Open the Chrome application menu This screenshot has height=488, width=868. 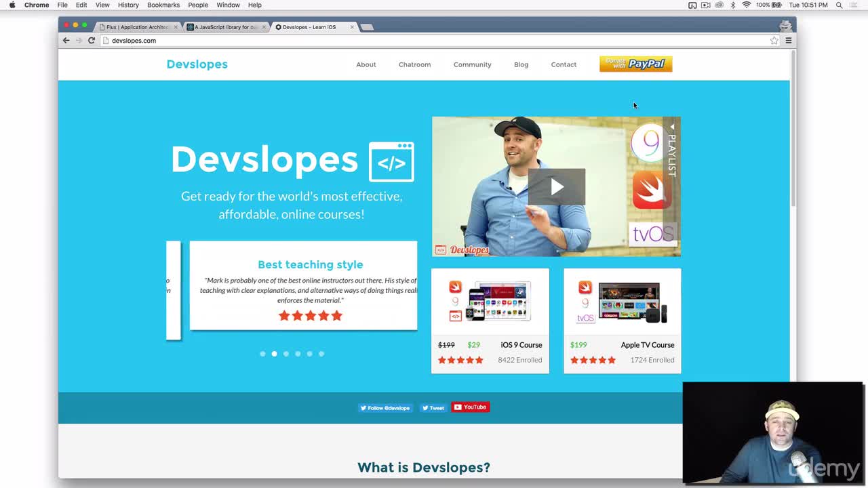(x=37, y=5)
